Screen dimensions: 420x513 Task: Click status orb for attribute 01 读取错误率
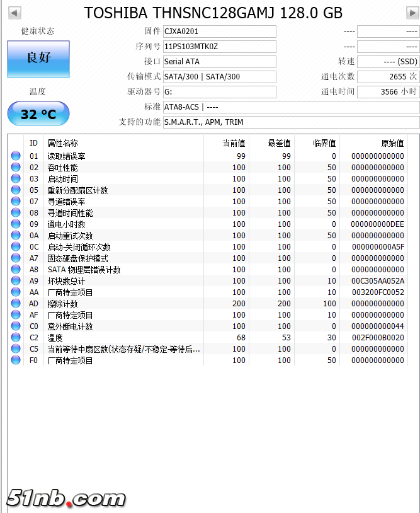point(16,156)
